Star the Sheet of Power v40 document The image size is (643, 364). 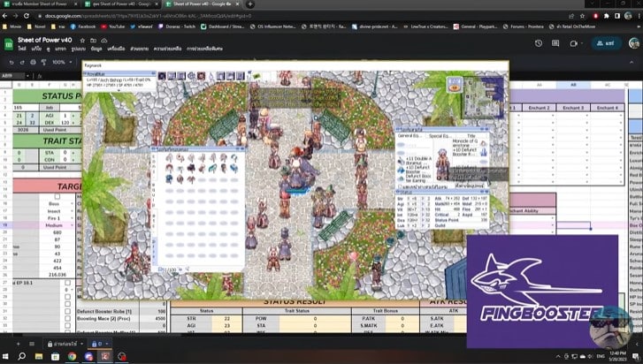(82, 41)
